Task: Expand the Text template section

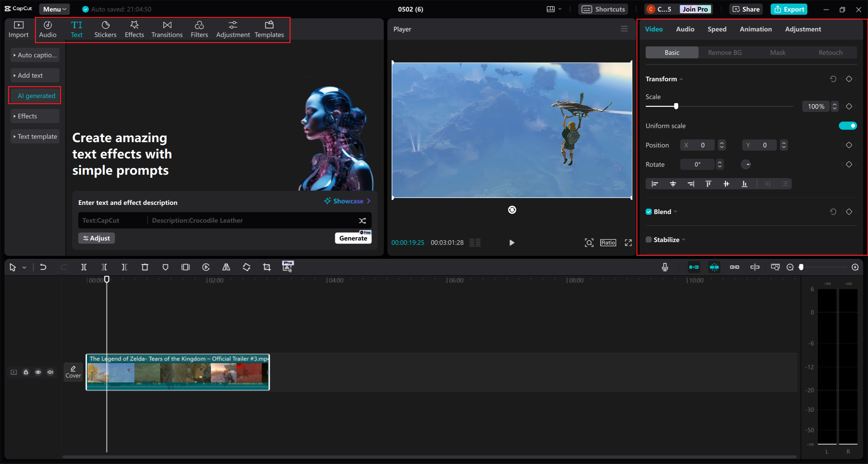Action: (x=35, y=136)
